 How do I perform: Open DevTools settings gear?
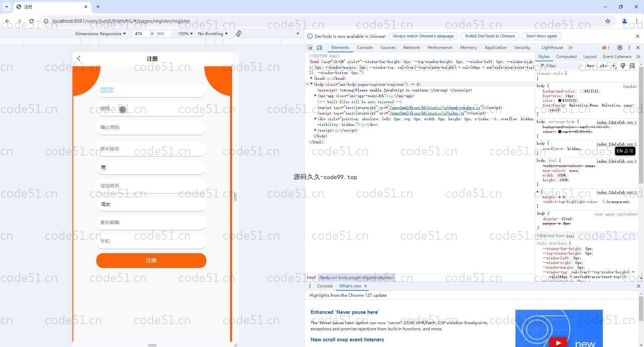pos(620,48)
